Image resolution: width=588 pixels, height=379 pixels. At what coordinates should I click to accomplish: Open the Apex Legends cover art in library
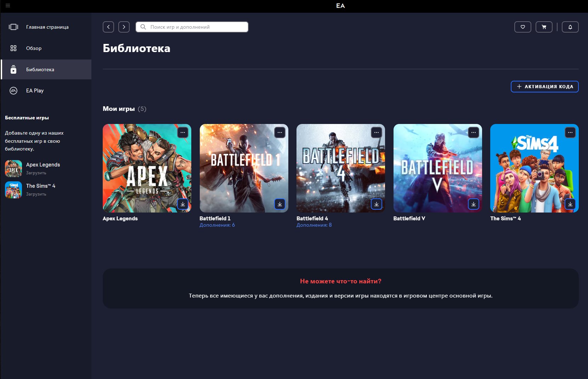tap(147, 168)
